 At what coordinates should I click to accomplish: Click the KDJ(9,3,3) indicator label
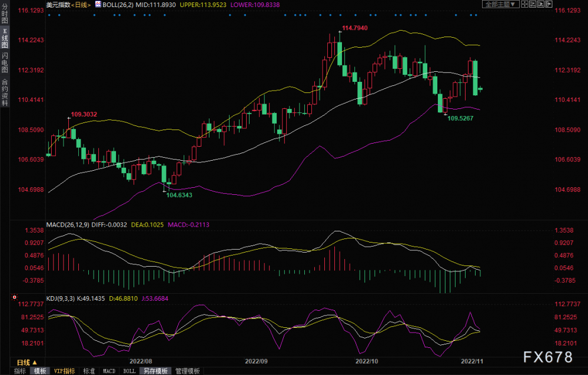point(61,298)
